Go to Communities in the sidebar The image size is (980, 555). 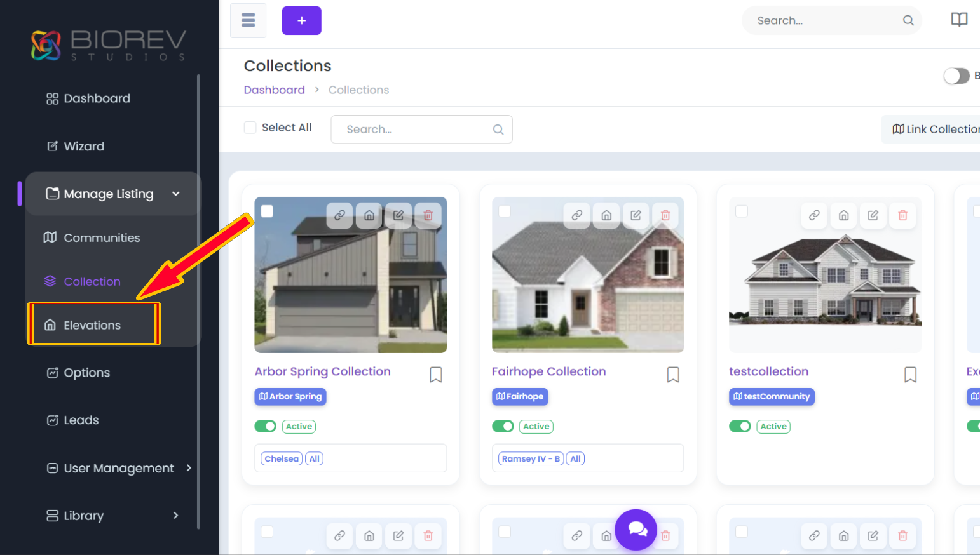[92, 237]
